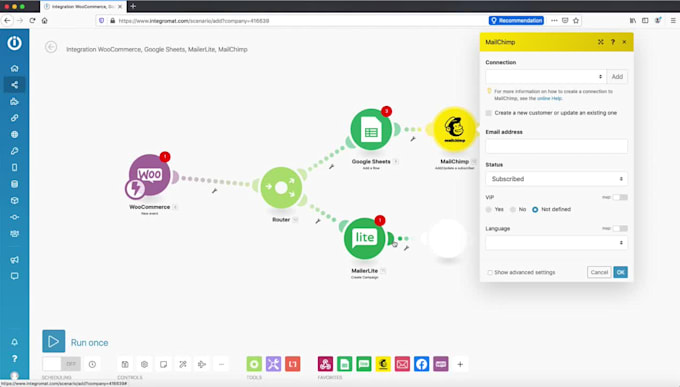
Task: Open Keys icon in sidebar
Action: [x=14, y=151]
